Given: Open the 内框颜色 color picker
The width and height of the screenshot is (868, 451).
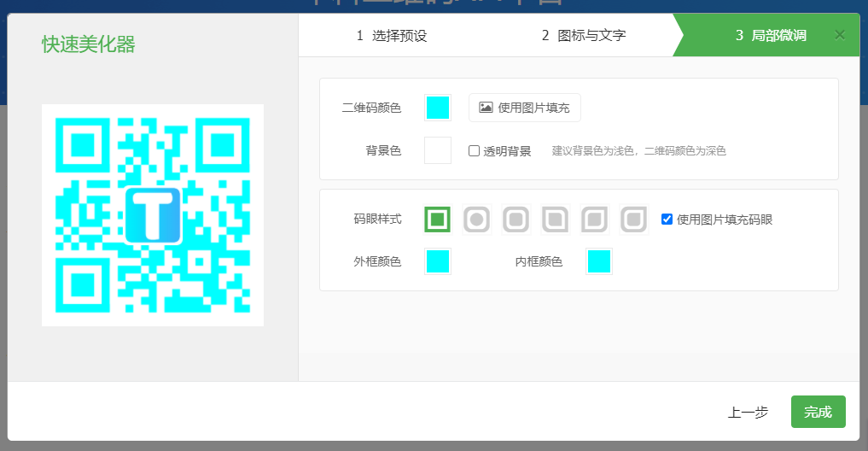Looking at the screenshot, I should pyautogui.click(x=599, y=261).
